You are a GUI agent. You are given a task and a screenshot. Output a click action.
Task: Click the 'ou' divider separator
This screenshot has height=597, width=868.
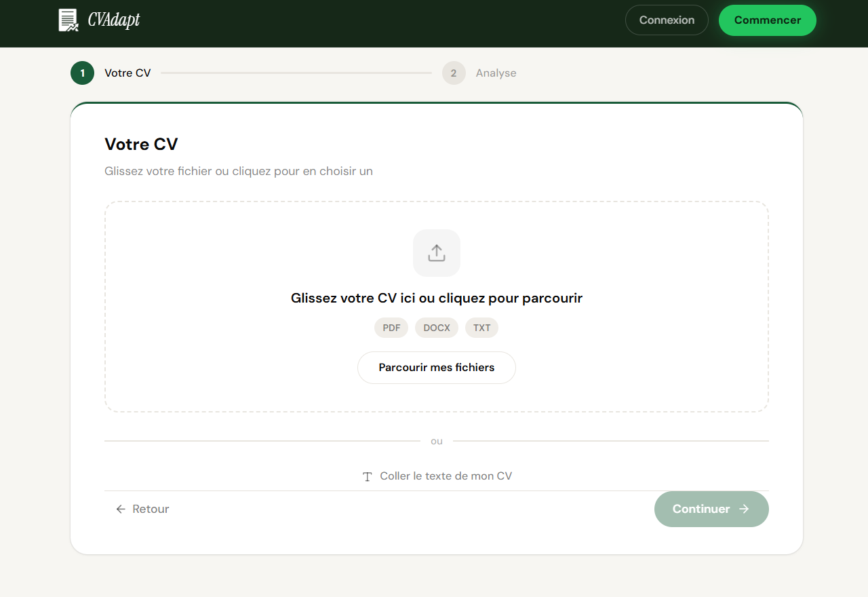pos(437,440)
